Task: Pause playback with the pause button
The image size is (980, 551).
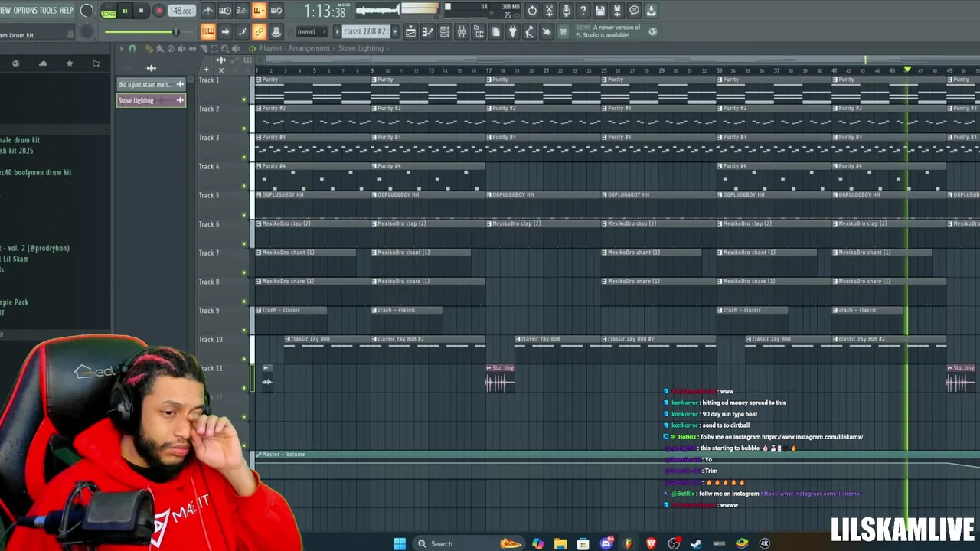Action: point(125,11)
